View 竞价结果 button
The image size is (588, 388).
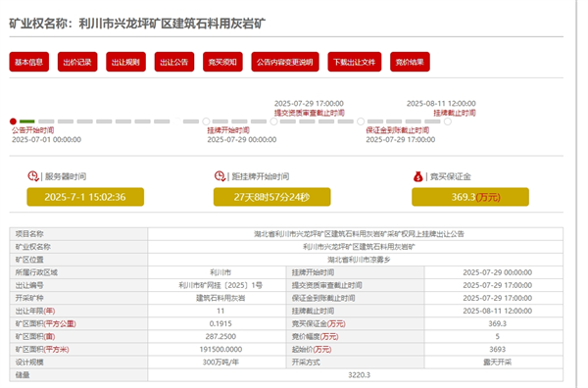(410, 62)
